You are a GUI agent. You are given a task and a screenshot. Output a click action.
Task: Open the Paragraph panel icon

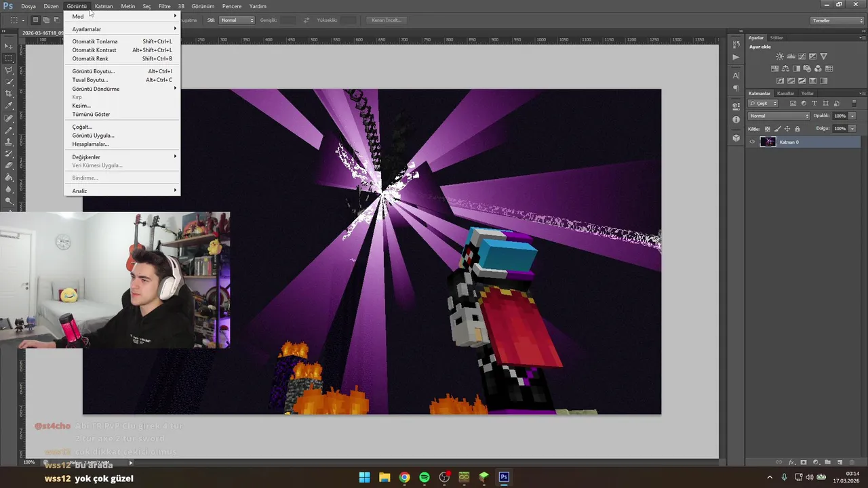coord(736,88)
